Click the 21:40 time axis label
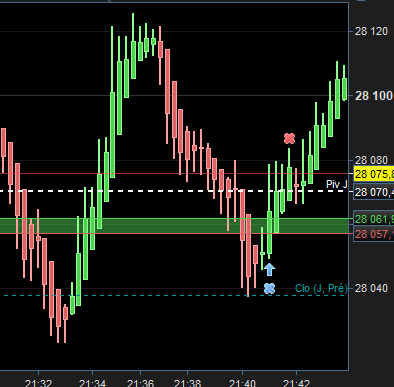Image resolution: width=394 pixels, height=387 pixels. (242, 383)
